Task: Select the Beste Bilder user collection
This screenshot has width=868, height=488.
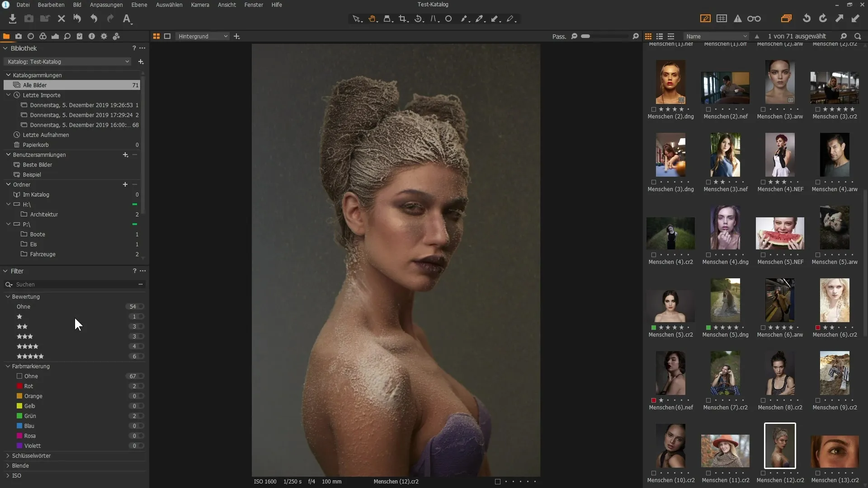Action: tap(38, 164)
